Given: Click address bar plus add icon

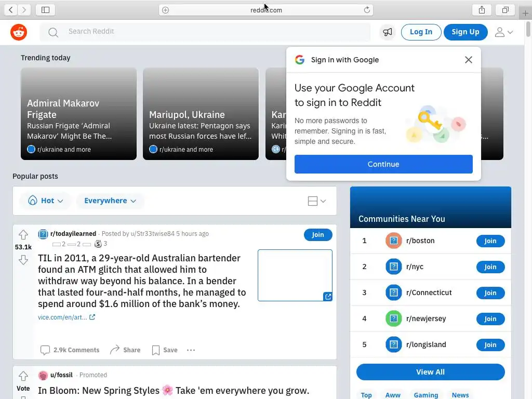Looking at the screenshot, I should [x=166, y=10].
